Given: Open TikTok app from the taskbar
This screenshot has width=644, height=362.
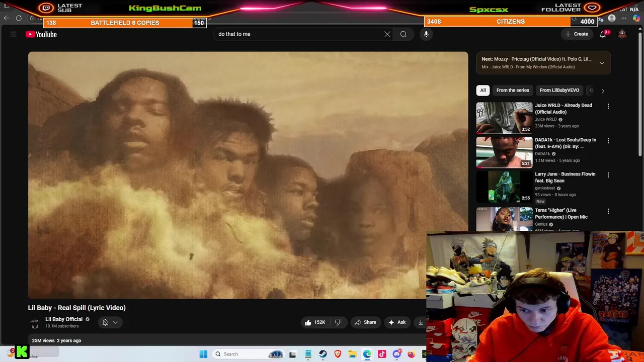Looking at the screenshot, I should point(382,354).
